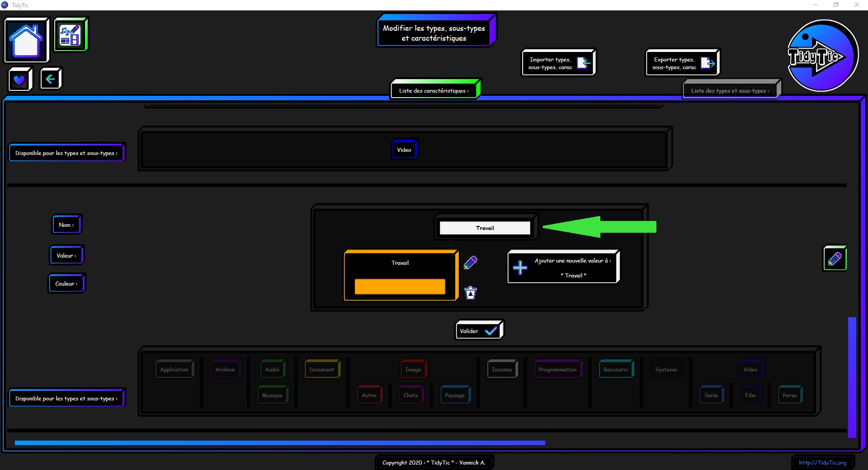Switch to Liste des types et sous-types tab
868x470 pixels.
[x=730, y=90]
